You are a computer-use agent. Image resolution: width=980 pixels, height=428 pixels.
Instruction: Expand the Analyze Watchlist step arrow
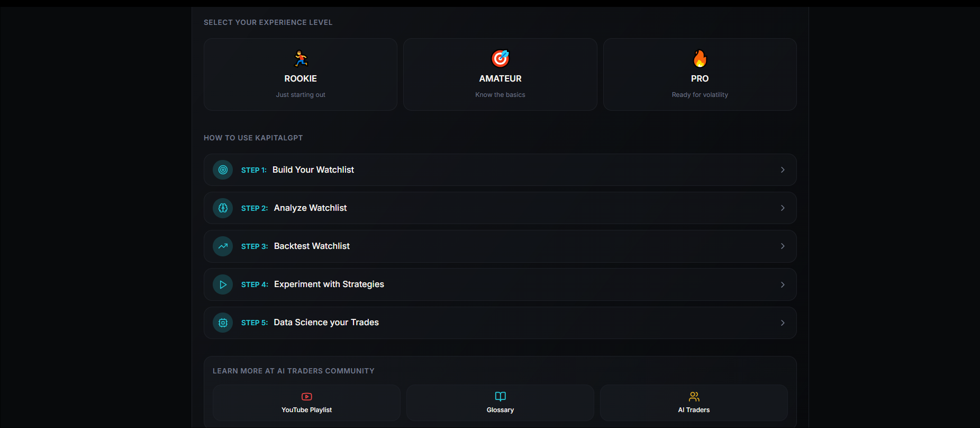point(782,208)
